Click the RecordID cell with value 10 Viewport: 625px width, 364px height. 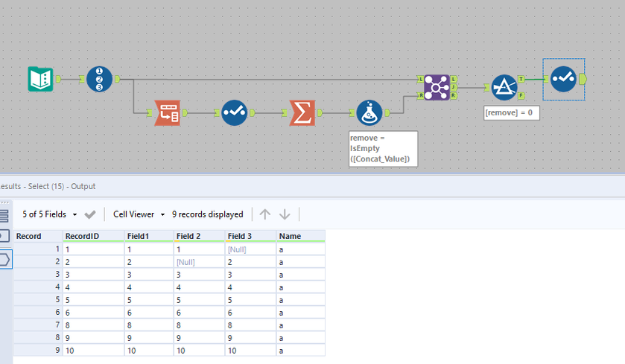(x=94, y=351)
